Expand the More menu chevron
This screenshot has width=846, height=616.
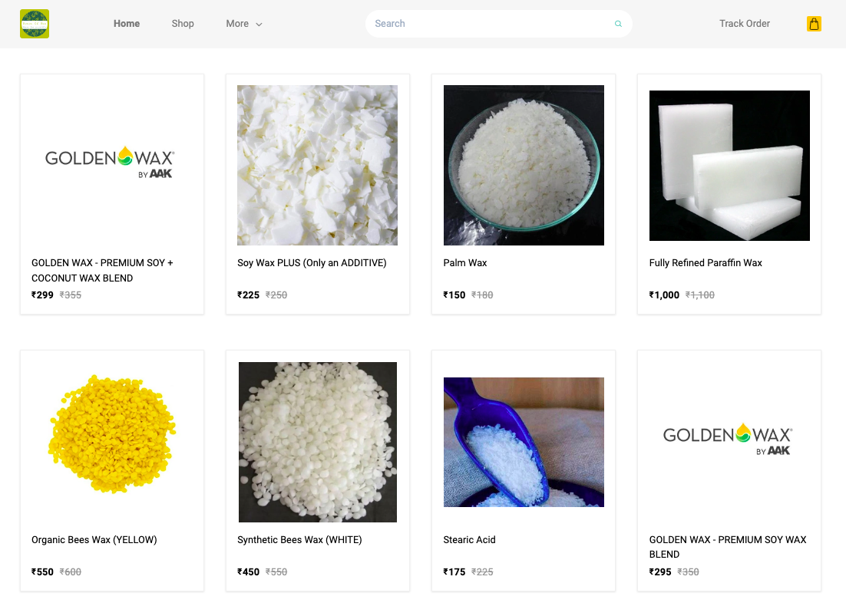tap(259, 25)
